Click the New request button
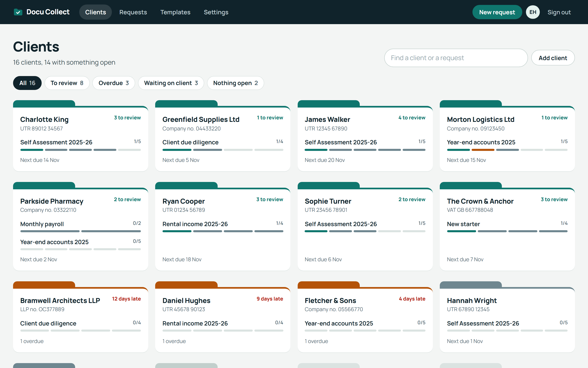Viewport: 588px width, 368px height. point(497,12)
